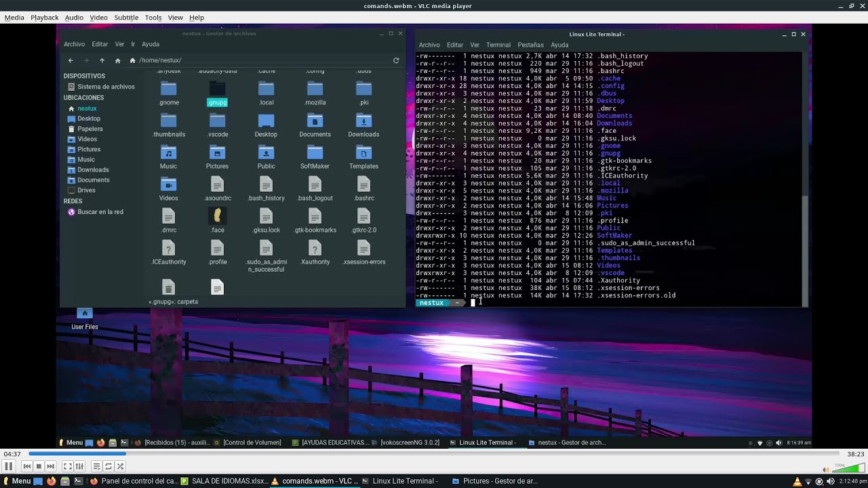Jump to previous media in VLC
This screenshot has height=488, width=868.
[27, 466]
